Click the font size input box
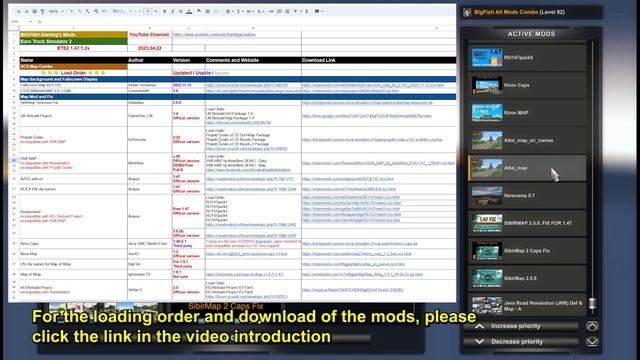 click(148, 11)
